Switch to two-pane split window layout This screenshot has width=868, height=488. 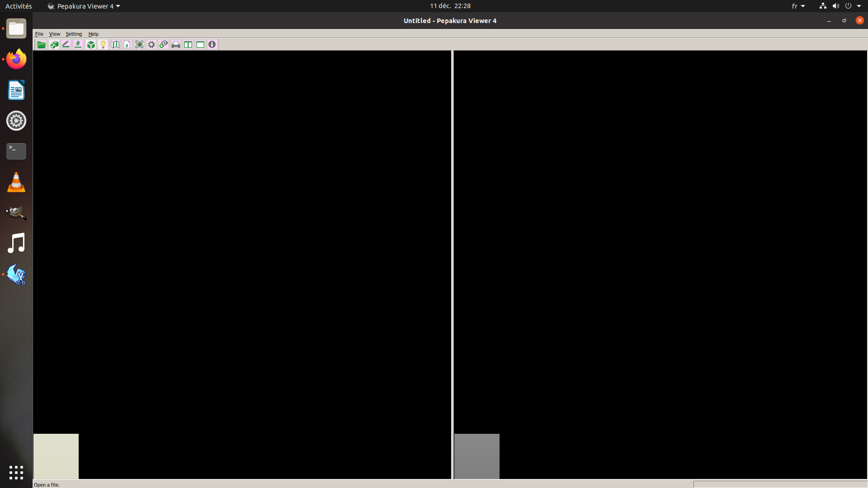click(188, 44)
